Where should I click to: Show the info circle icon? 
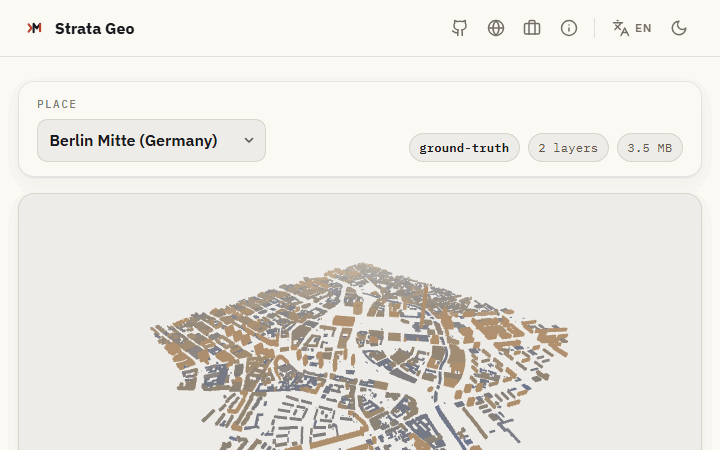click(x=568, y=28)
